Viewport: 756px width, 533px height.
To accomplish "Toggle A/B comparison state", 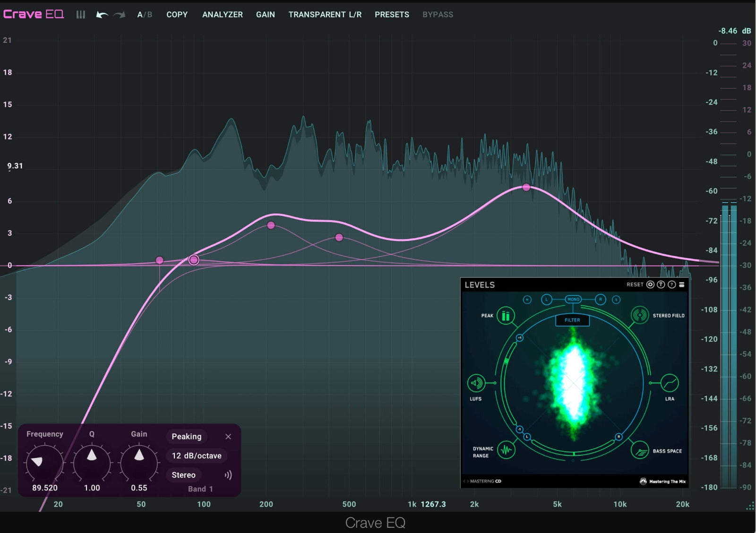I will coord(145,15).
